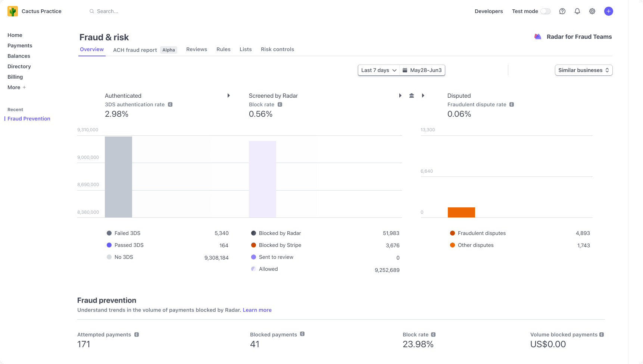643x364 pixels.
Task: Click the Learn more link
Action: [257, 310]
